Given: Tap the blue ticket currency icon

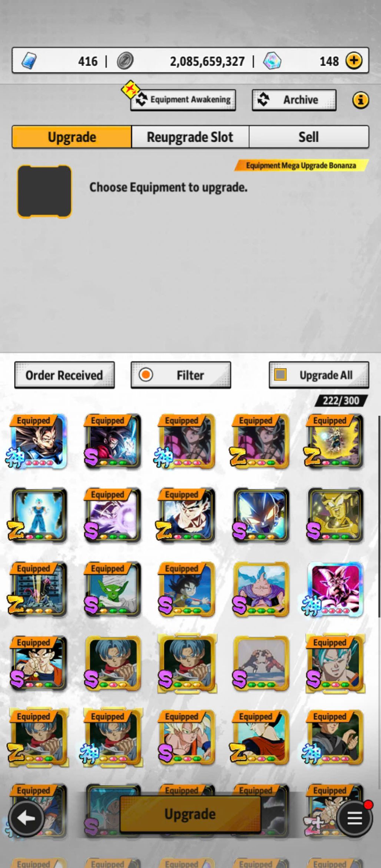Looking at the screenshot, I should (29, 60).
